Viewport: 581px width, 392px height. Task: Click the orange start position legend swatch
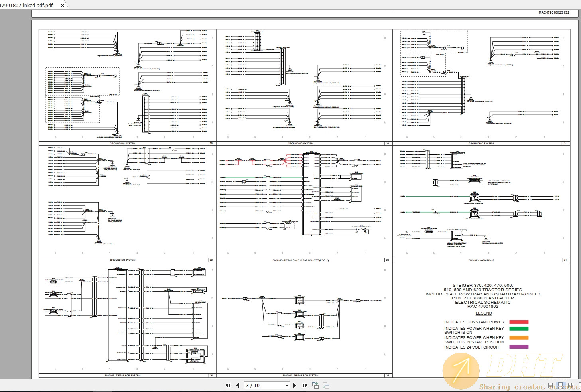pyautogui.click(x=519, y=338)
